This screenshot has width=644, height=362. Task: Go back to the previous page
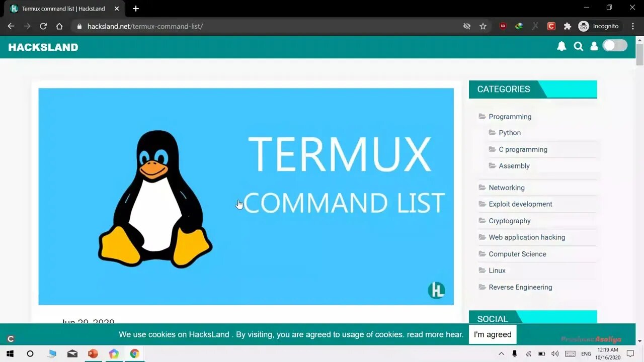tap(11, 26)
